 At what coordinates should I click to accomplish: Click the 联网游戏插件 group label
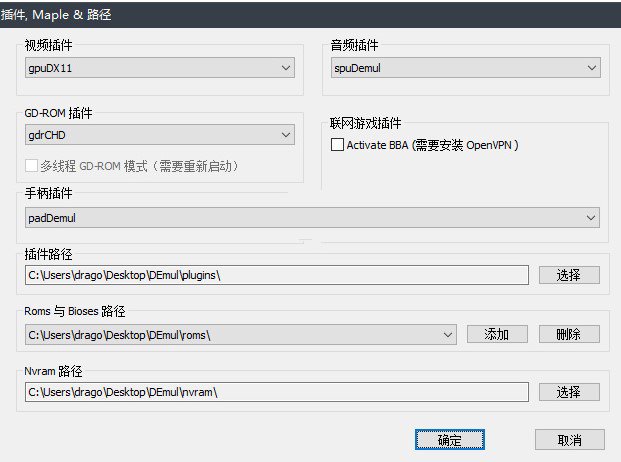[366, 123]
